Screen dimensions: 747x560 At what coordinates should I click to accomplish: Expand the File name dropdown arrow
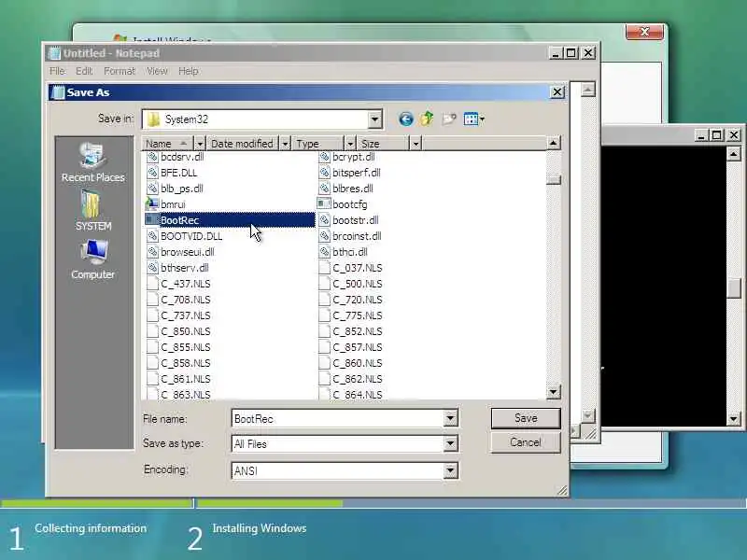tap(450, 418)
